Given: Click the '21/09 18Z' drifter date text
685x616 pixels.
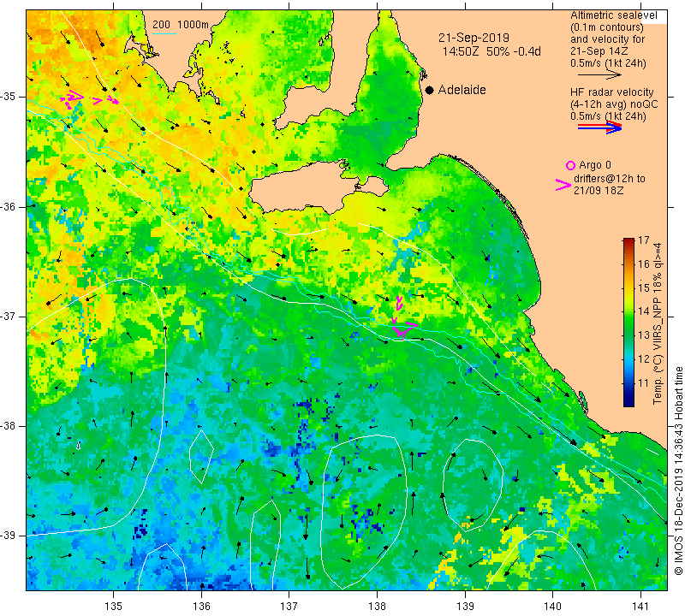Looking at the screenshot, I should [x=599, y=191].
